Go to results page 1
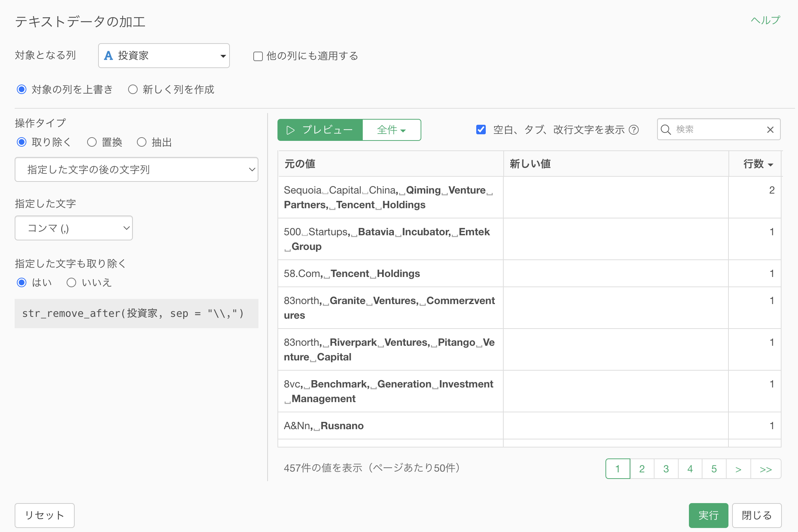Image resolution: width=798 pixels, height=532 pixels. point(618,469)
